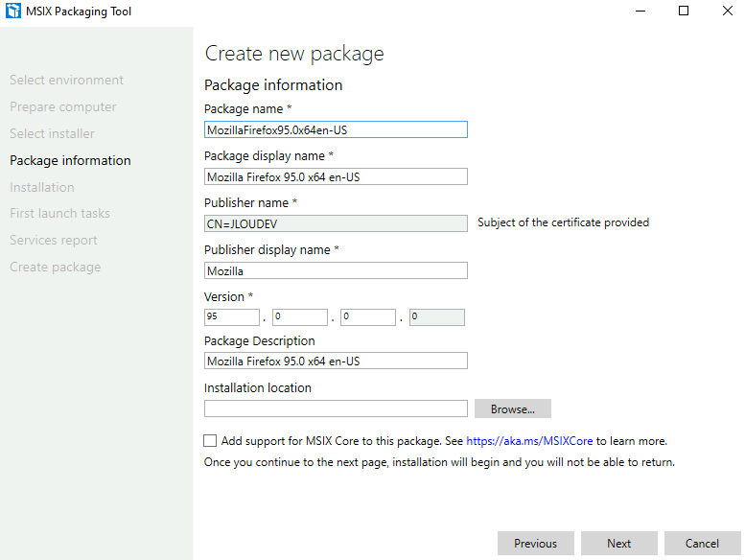This screenshot has width=745, height=560.
Task: Select the major version field showing 95
Action: [232, 316]
